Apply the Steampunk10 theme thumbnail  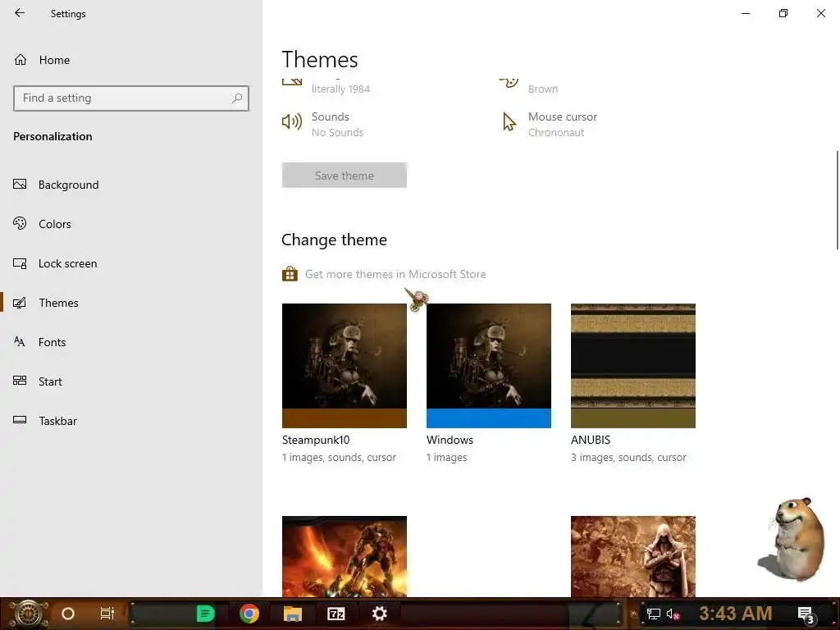pyautogui.click(x=345, y=366)
